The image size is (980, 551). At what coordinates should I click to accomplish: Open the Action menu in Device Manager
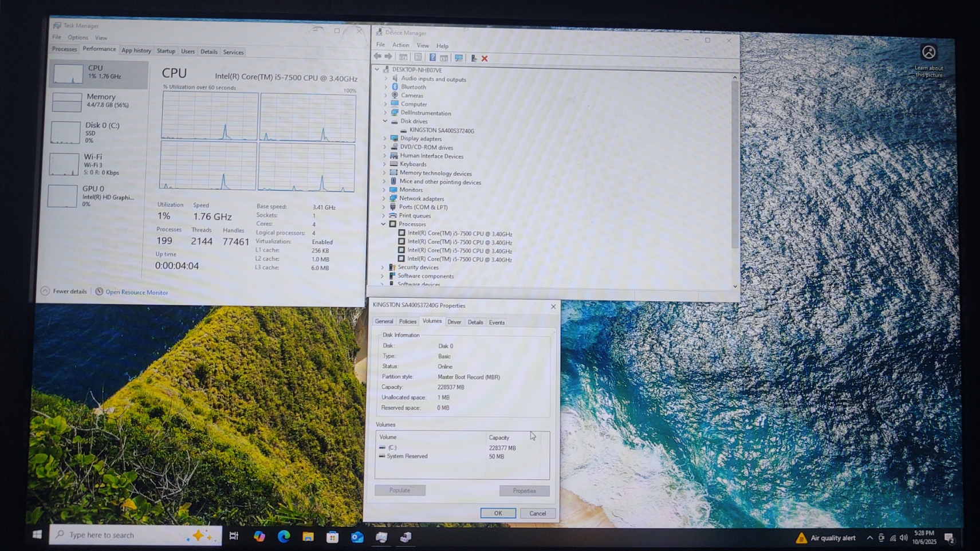(x=400, y=45)
